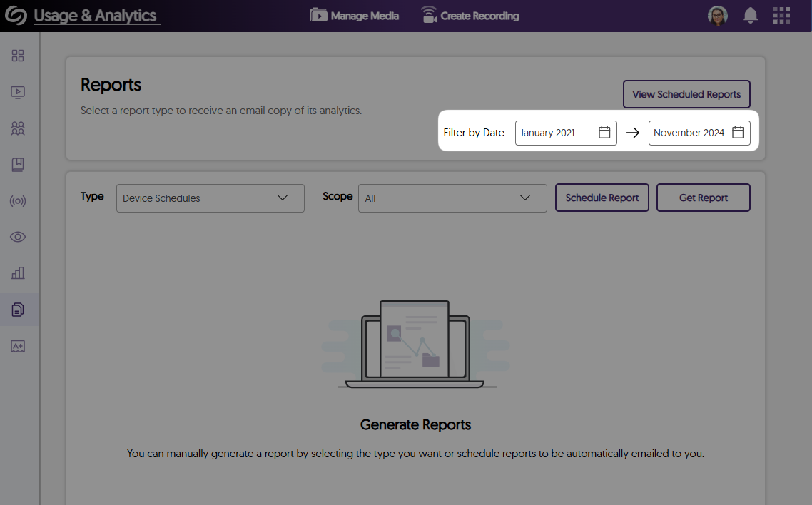This screenshot has width=812, height=505.
Task: Open the November 2024 end date calendar picker
Action: click(739, 132)
